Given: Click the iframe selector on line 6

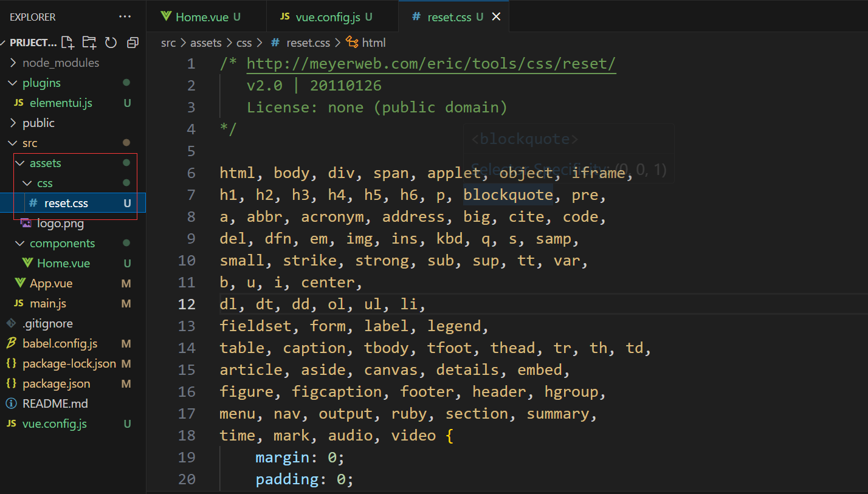Looking at the screenshot, I should 598,173.
